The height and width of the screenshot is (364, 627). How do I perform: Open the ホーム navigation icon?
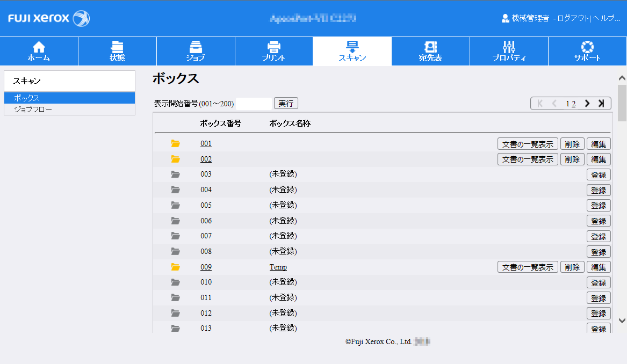tap(39, 51)
